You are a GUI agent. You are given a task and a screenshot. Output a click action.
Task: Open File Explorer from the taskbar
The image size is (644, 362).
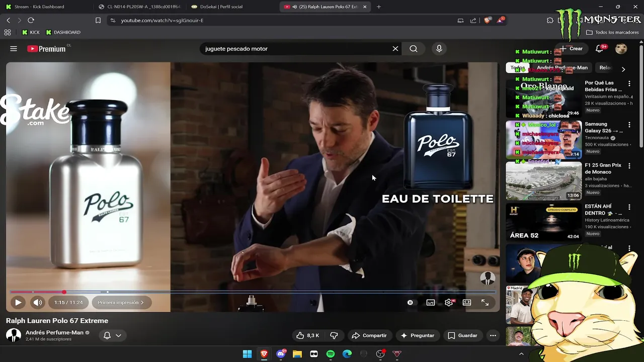pyautogui.click(x=297, y=354)
